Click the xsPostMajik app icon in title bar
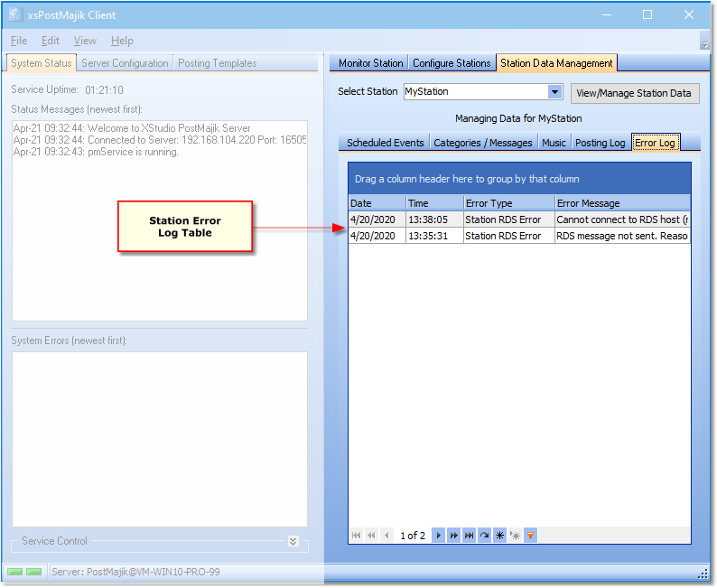The image size is (717, 588). 16,14
